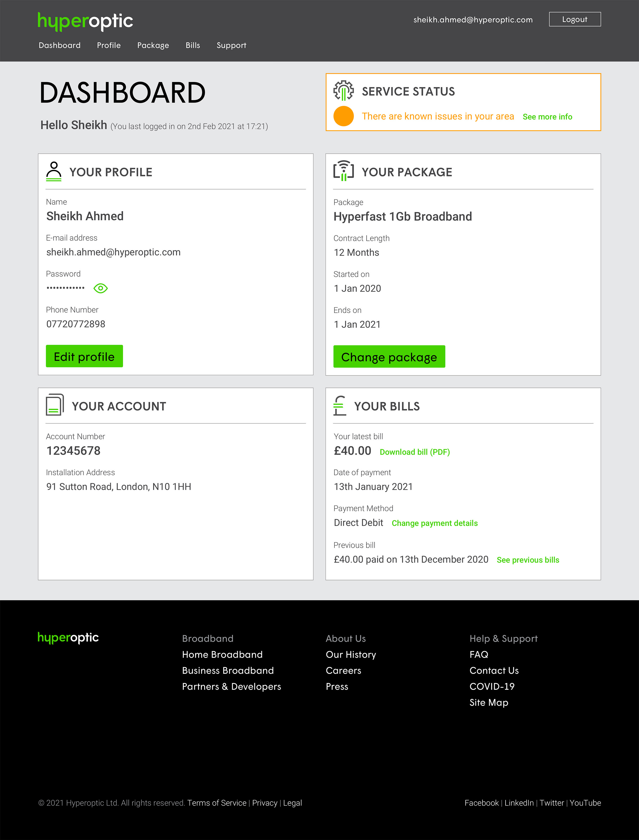Image resolution: width=639 pixels, height=840 pixels.
Task: Open Partners & Developers footer link
Action: (x=232, y=686)
